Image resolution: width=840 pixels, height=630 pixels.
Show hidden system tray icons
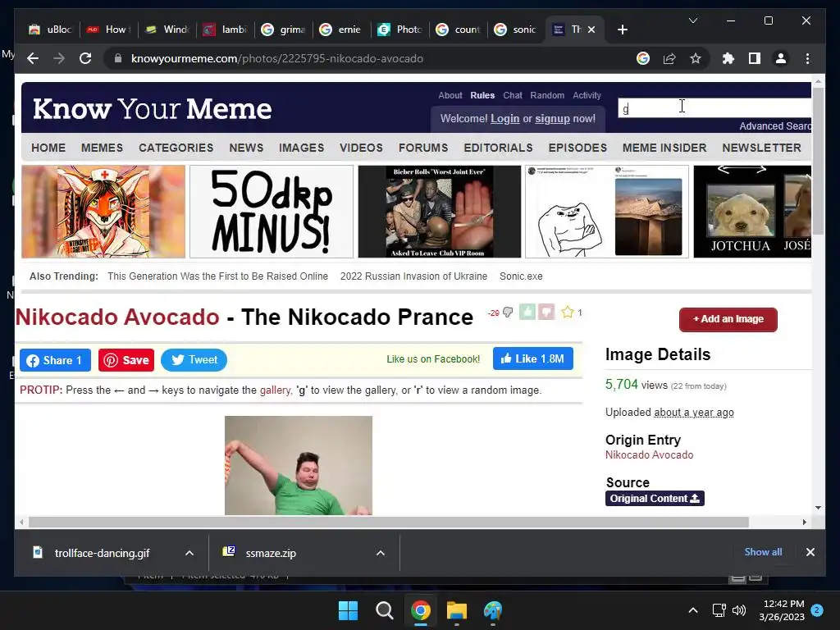coord(692,610)
